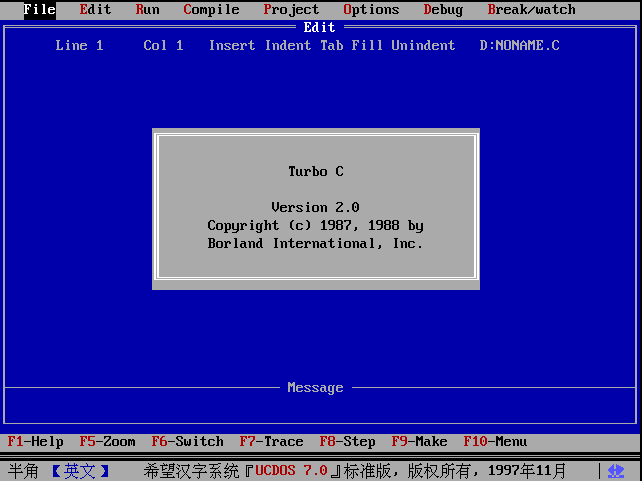
Task: Click the Fill status indicator
Action: click(x=367, y=45)
